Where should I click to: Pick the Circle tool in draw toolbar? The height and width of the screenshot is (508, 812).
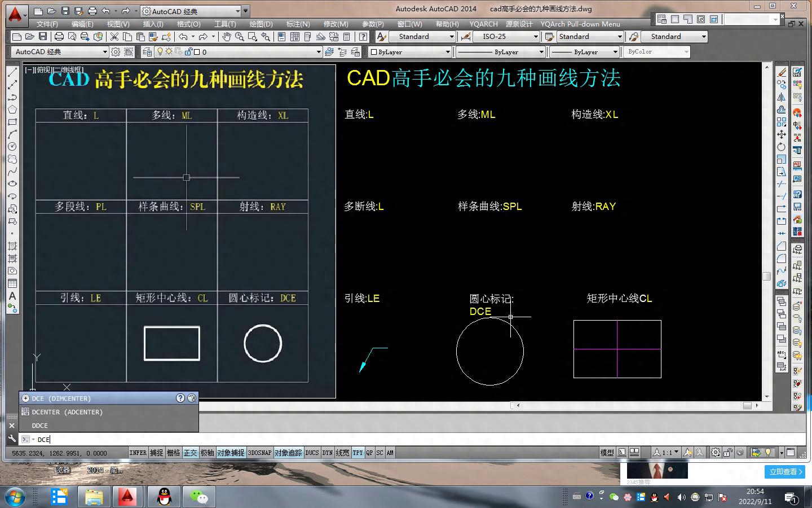(x=12, y=147)
